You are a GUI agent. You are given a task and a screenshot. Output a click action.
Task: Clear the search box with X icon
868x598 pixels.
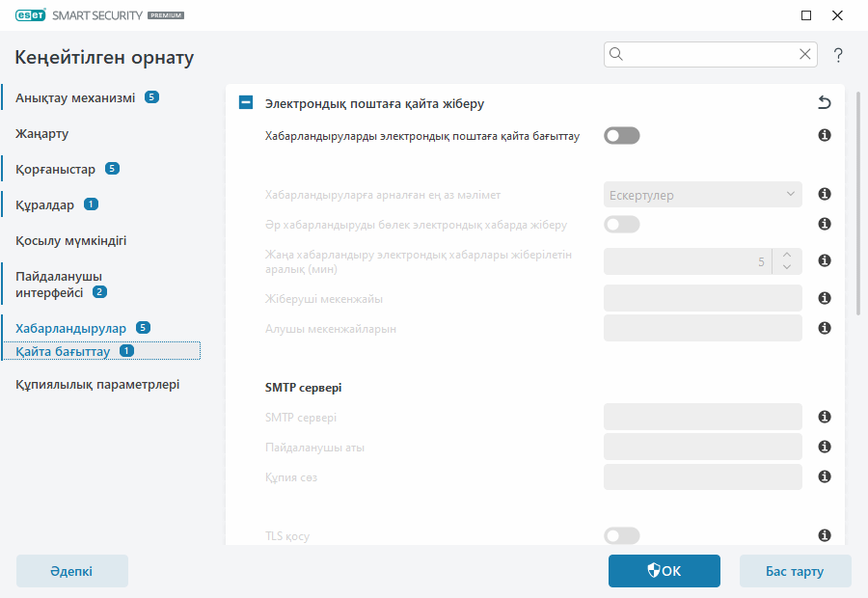805,55
